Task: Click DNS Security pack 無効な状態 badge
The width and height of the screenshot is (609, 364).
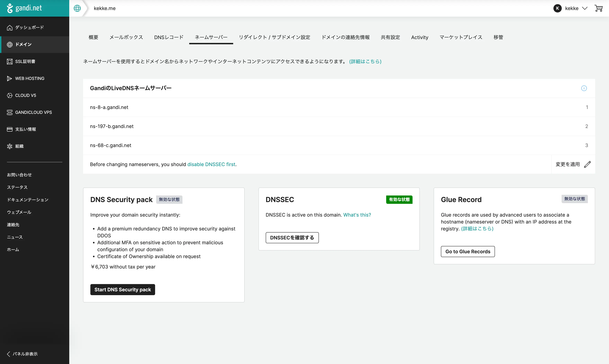Action: (x=169, y=199)
